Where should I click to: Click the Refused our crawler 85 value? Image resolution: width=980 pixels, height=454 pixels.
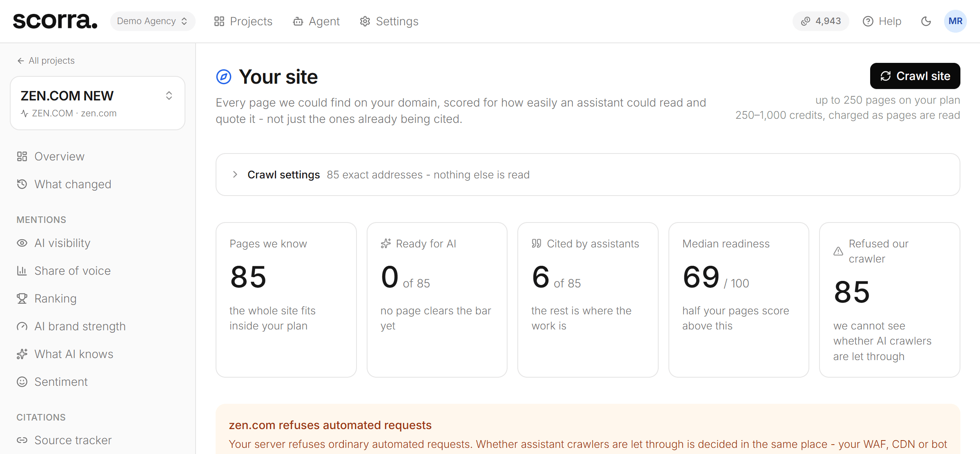852,292
